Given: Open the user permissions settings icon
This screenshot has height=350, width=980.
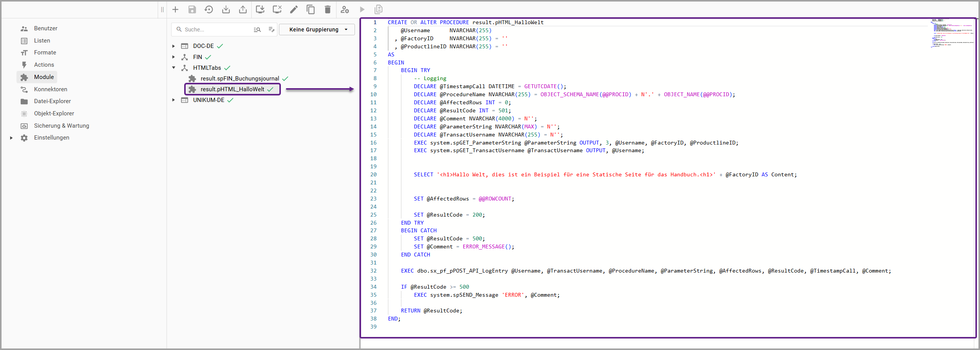Looking at the screenshot, I should tap(345, 10).
